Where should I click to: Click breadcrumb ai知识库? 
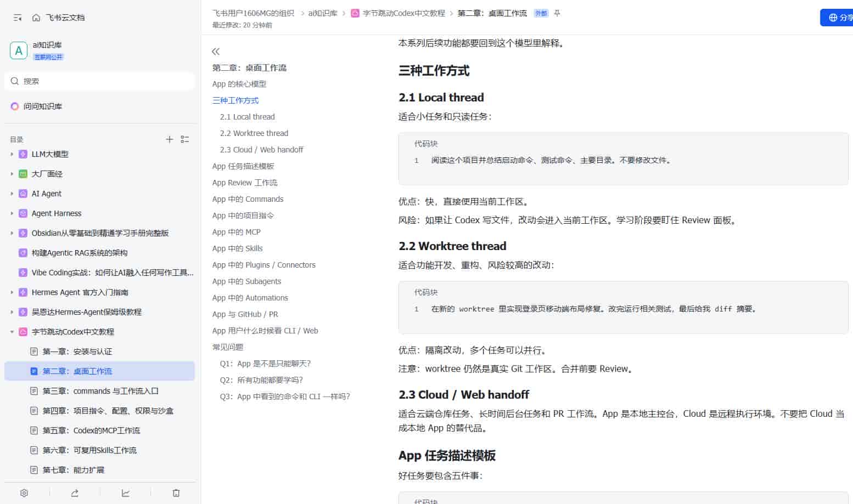(x=323, y=13)
